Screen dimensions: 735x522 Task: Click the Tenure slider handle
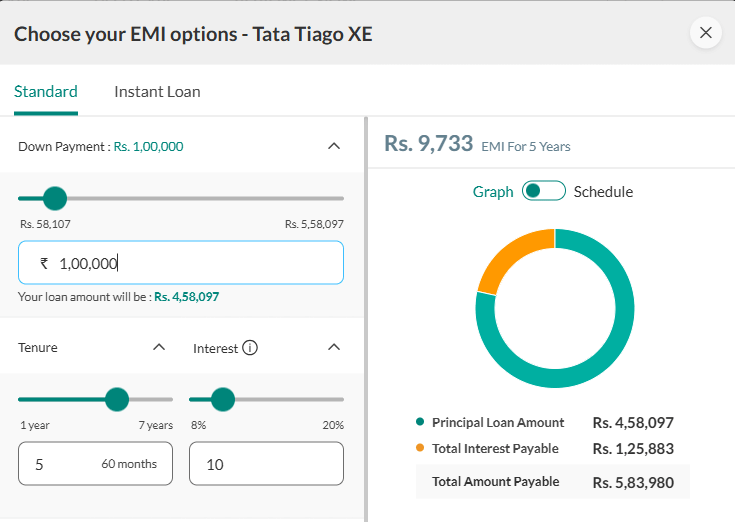point(117,399)
